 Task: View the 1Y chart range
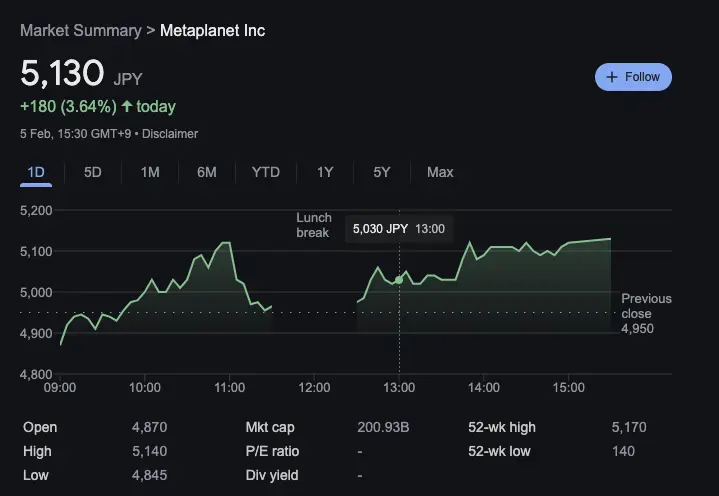point(325,172)
